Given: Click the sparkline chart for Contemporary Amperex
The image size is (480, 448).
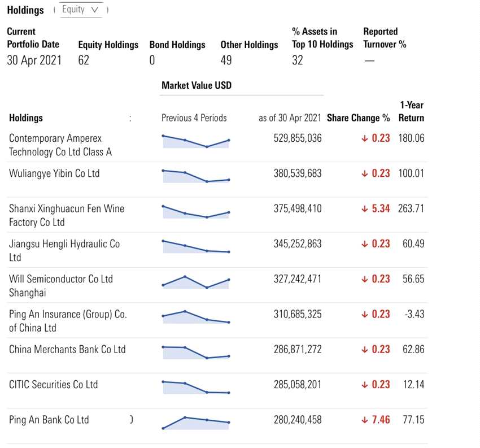Looking at the screenshot, I should 195,141.
